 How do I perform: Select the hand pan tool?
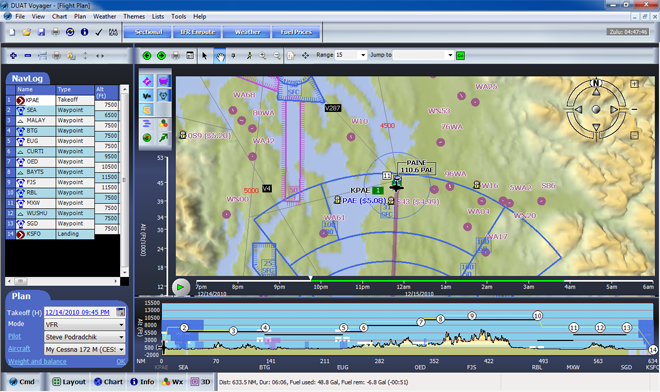[x=220, y=56]
